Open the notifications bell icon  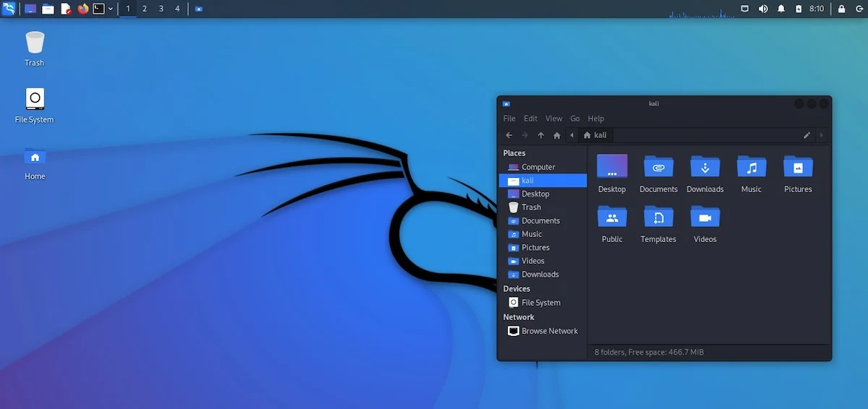781,9
